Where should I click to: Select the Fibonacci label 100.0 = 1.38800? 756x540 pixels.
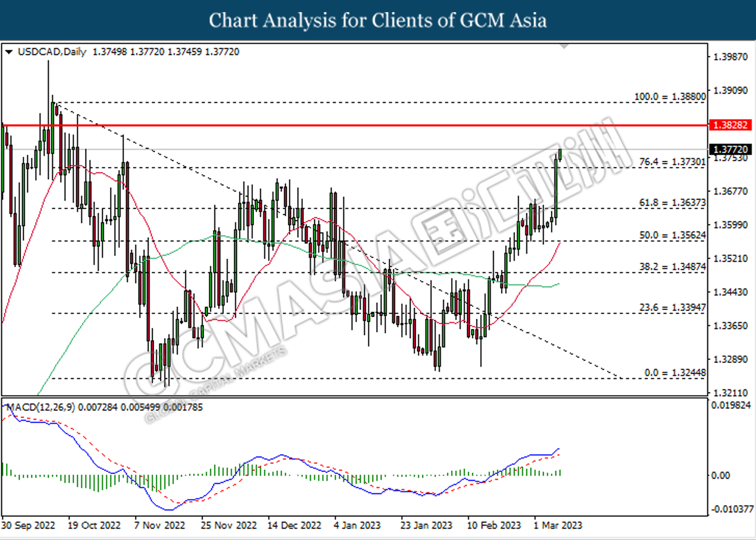670,96
